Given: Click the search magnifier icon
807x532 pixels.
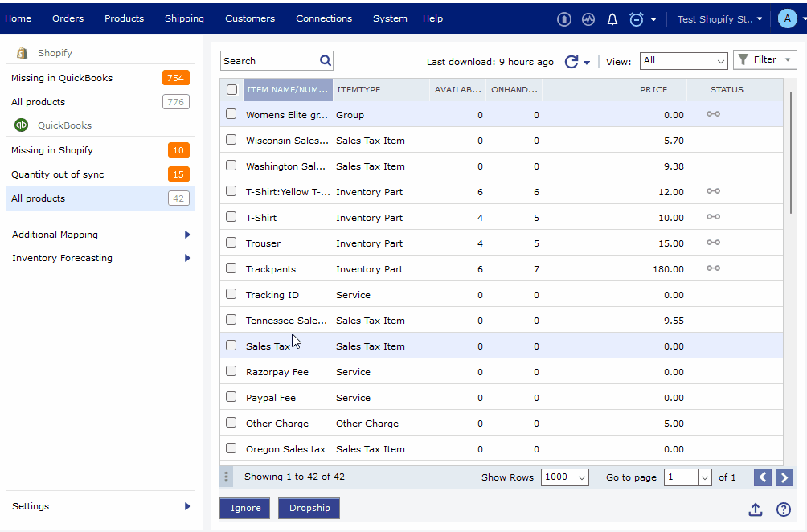Looking at the screenshot, I should (x=326, y=60).
